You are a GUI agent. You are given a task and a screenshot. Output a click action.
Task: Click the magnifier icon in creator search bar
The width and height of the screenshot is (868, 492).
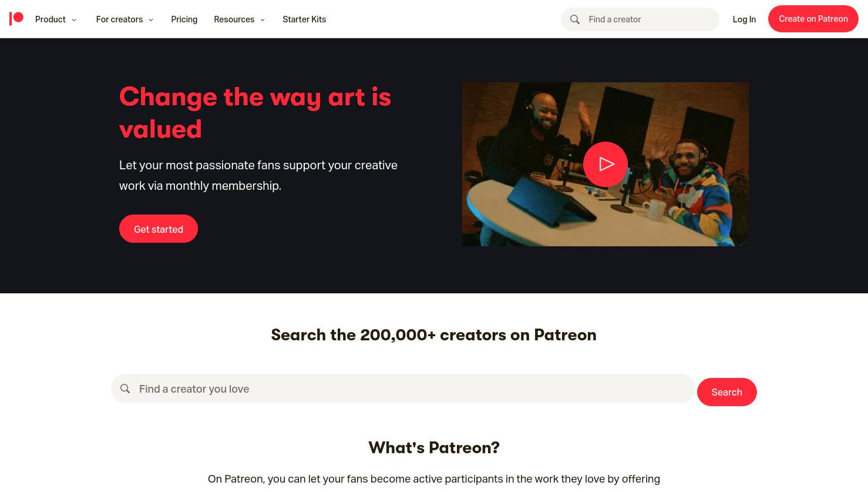[x=125, y=389]
